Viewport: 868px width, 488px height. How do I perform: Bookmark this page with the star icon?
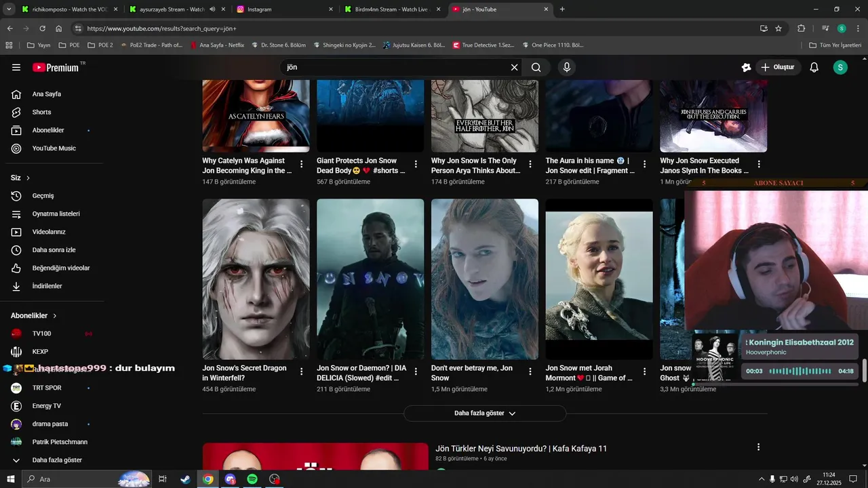pos(778,28)
